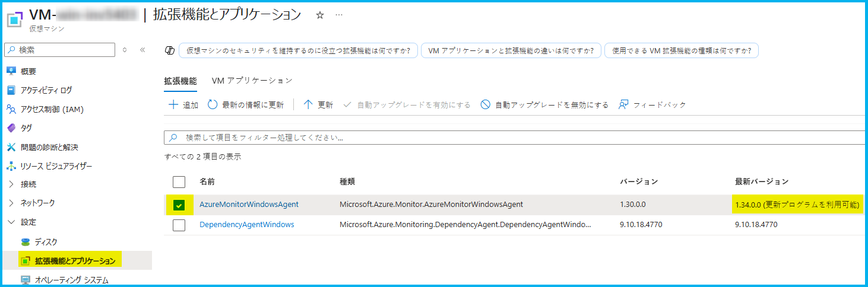Open 問題の診断と解決 wrench item
Image resolution: width=868 pixels, height=287 pixels.
[x=42, y=147]
